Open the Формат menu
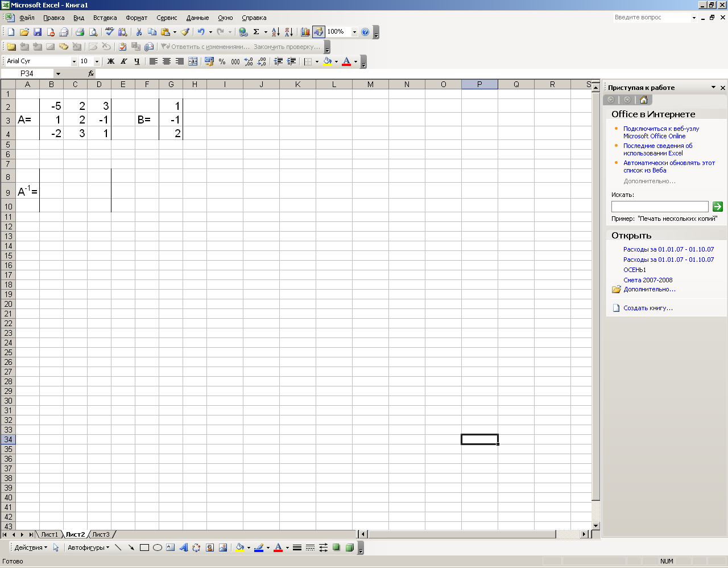728x568 pixels. tap(136, 18)
